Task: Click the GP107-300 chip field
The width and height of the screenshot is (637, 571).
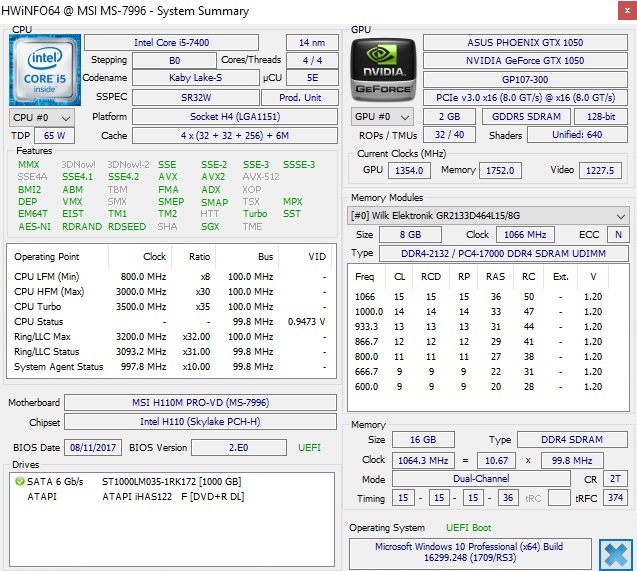Action: click(x=525, y=79)
